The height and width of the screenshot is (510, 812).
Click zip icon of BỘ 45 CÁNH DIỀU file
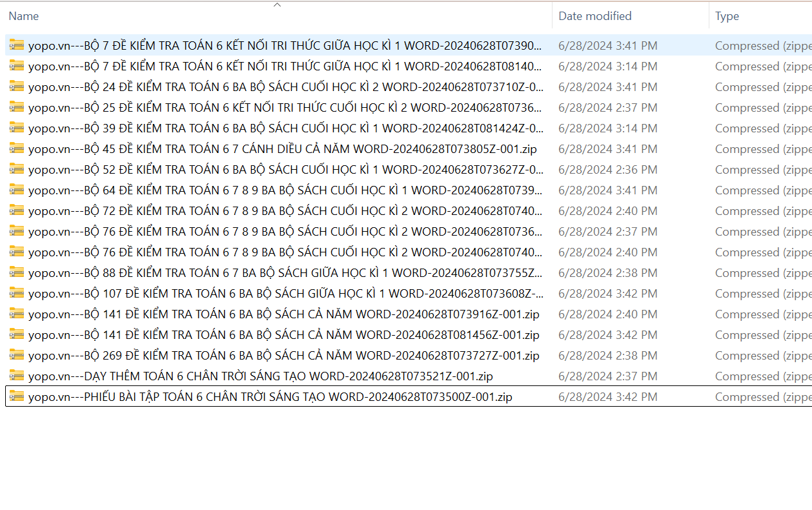pos(17,149)
